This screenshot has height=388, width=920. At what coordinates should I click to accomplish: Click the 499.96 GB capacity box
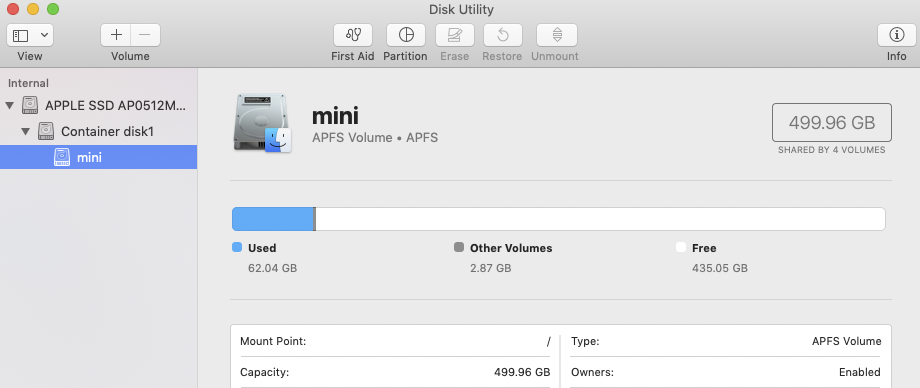pos(831,123)
